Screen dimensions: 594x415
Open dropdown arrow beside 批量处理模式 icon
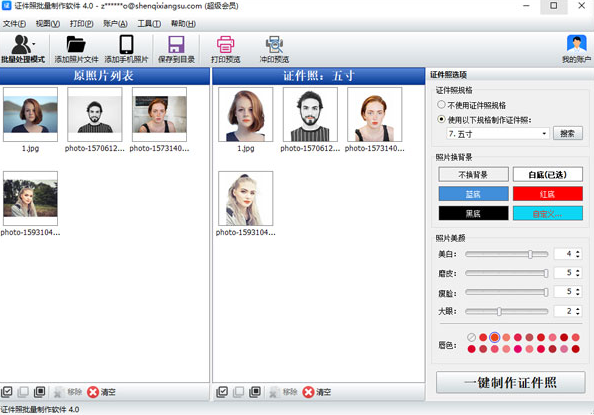34,44
